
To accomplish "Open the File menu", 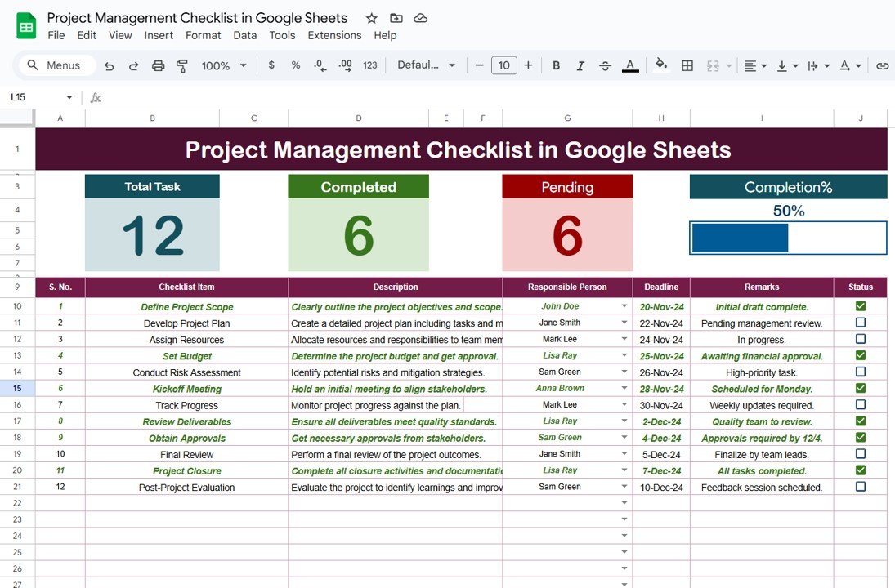I will [x=56, y=35].
